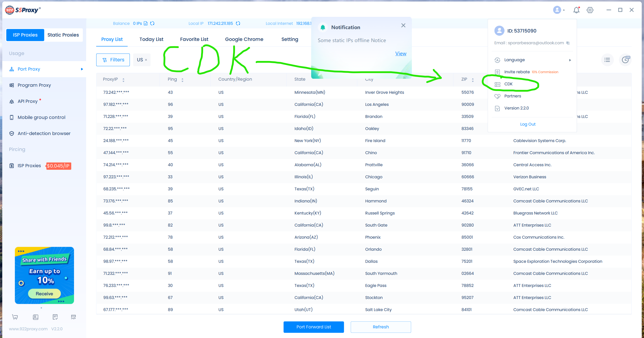Copy the account email address
644x338 pixels.
tap(568, 43)
